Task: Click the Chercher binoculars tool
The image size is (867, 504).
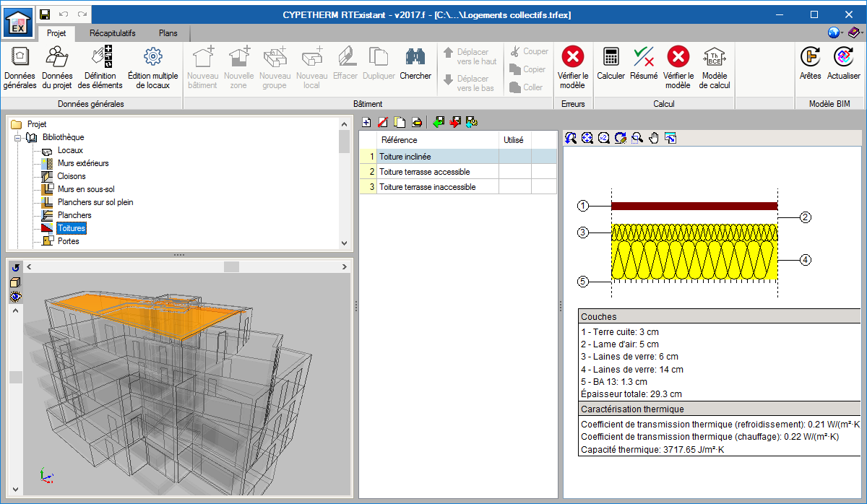Action: point(415,63)
